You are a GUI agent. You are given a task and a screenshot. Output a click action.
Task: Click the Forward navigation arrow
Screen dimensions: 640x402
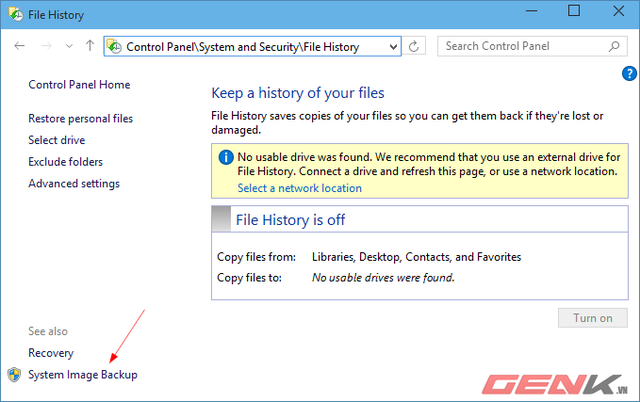coord(46,46)
